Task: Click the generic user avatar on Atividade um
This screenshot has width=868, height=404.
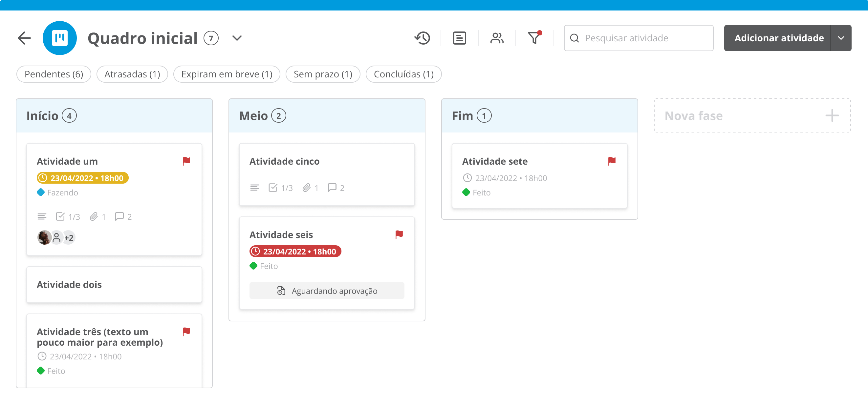Action: pos(56,238)
